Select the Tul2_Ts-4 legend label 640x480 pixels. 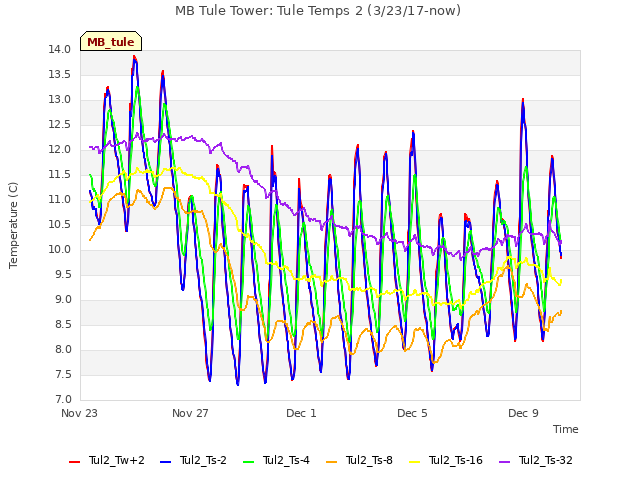(287, 460)
